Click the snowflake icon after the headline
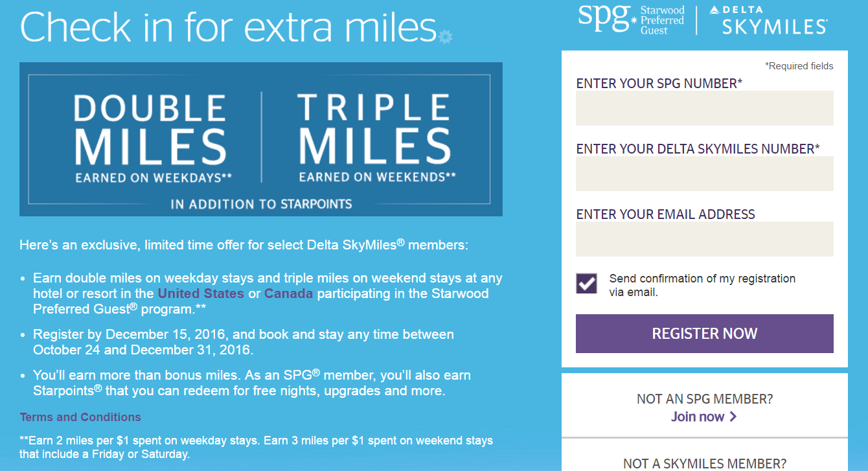Image resolution: width=868 pixels, height=471 pixels. [445, 37]
